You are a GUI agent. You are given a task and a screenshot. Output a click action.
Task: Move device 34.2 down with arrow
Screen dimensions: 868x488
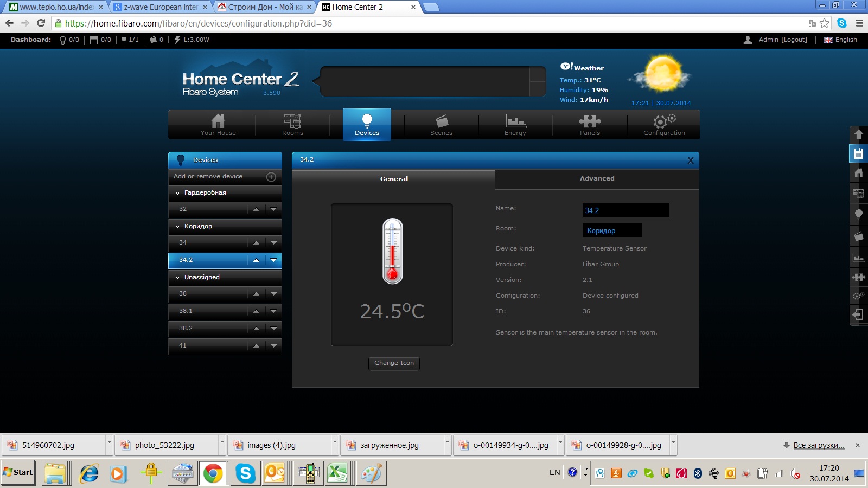coord(273,260)
